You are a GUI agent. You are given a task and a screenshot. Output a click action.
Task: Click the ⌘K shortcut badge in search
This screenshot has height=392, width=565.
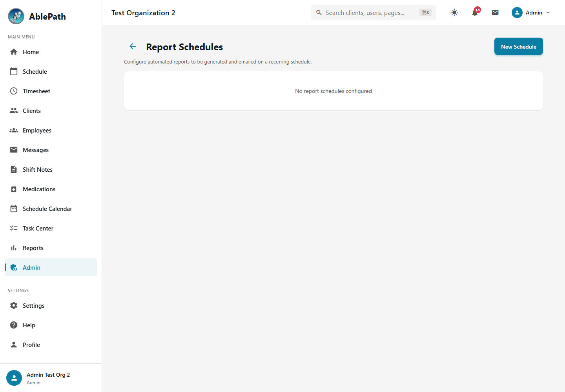coord(425,13)
